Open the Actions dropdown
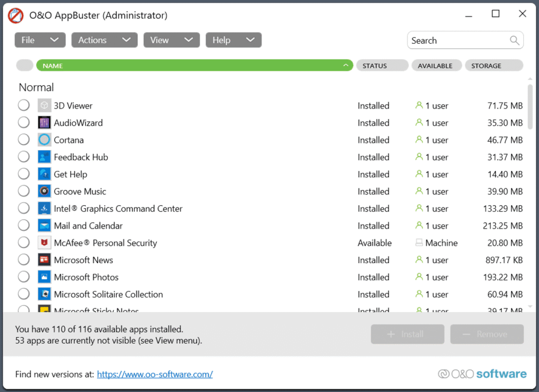This screenshot has width=539, height=392. click(x=104, y=39)
